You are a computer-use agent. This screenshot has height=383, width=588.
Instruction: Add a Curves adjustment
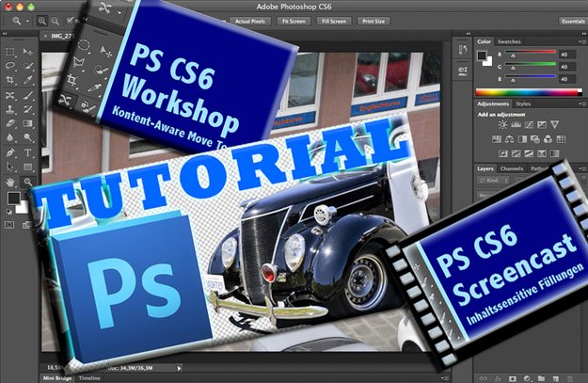point(529,124)
